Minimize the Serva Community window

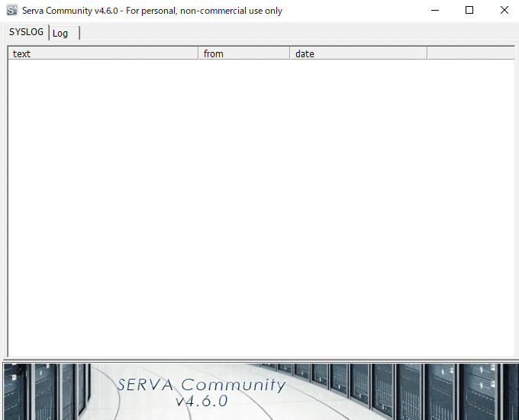tap(435, 10)
